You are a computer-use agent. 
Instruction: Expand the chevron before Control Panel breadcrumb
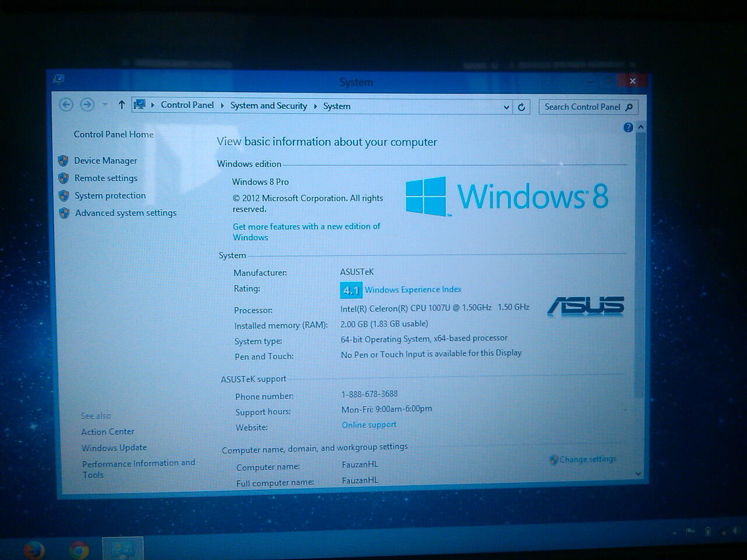click(x=153, y=105)
